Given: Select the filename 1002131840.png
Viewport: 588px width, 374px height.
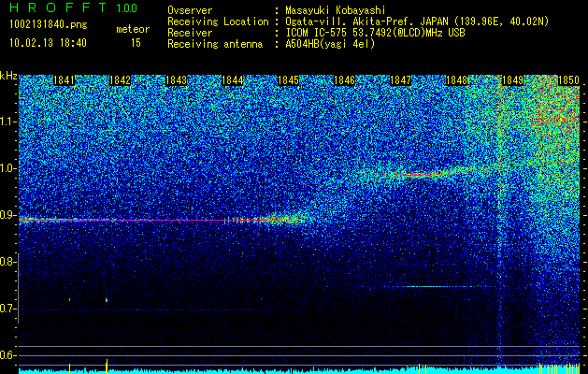Looking at the screenshot, I should pos(49,25).
